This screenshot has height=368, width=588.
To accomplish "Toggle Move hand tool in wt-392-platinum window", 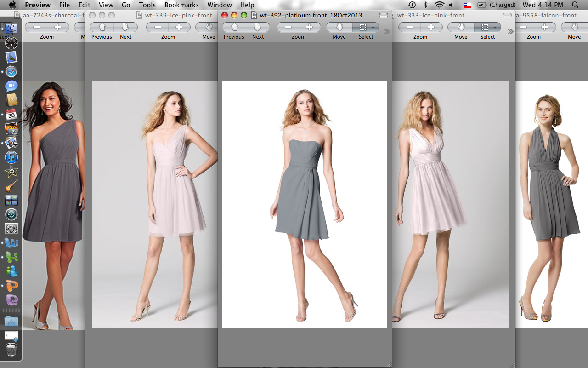I will pyautogui.click(x=339, y=28).
